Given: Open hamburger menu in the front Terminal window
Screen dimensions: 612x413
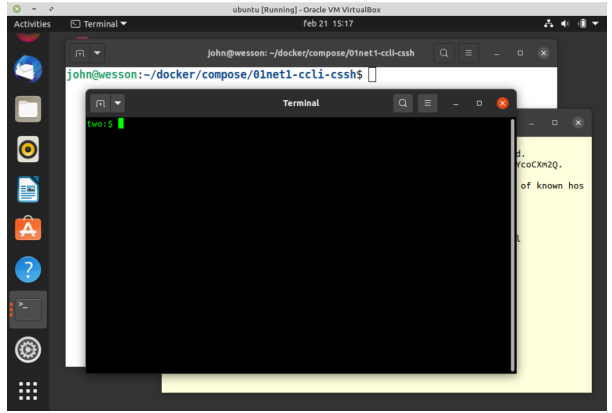Looking at the screenshot, I should pyautogui.click(x=428, y=103).
